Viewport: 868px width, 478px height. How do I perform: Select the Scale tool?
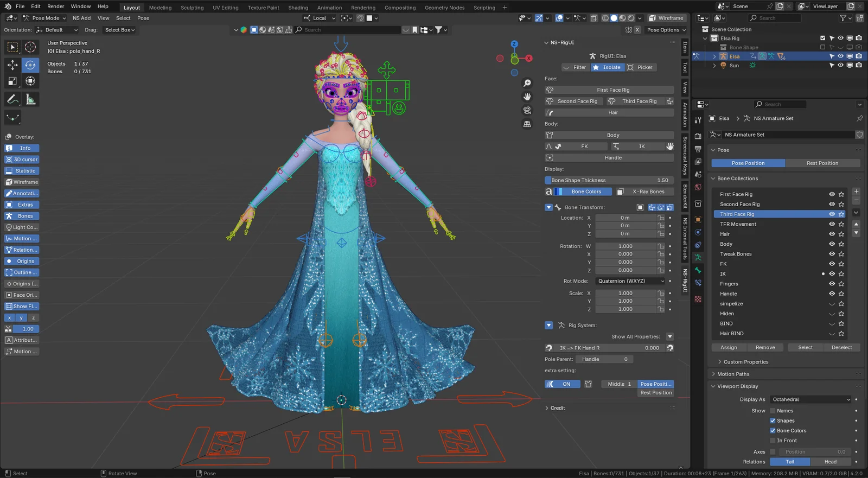(12, 81)
